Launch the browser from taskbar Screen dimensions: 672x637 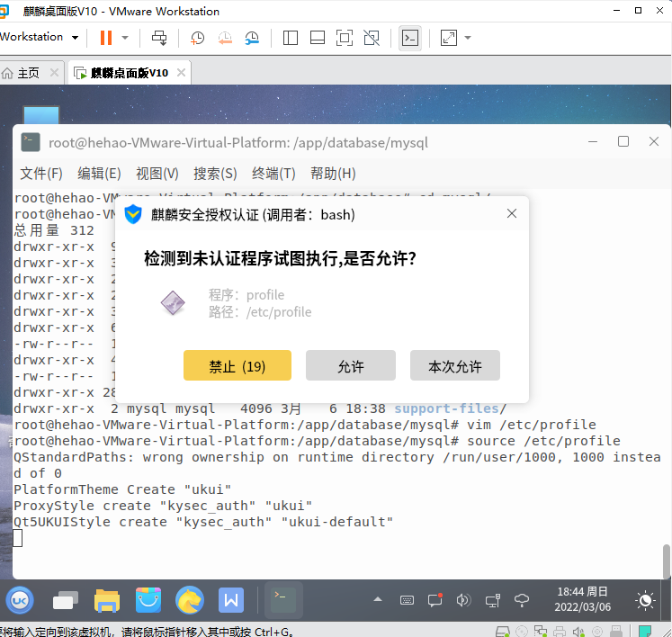[x=190, y=600]
